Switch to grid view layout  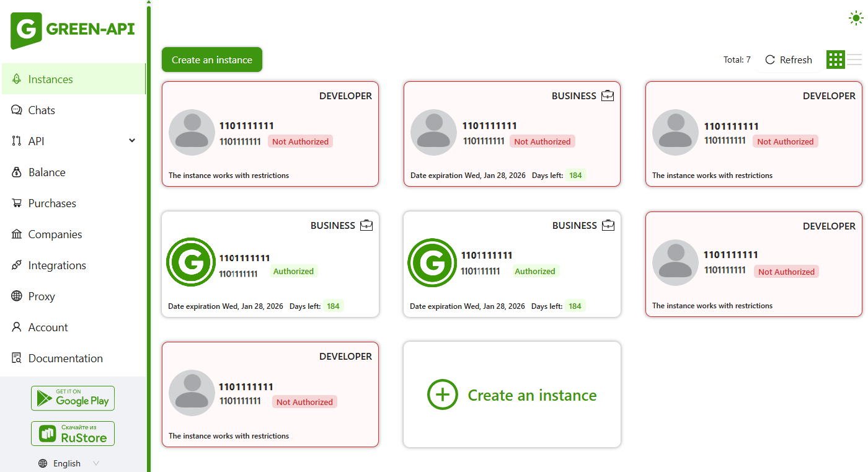pos(835,60)
